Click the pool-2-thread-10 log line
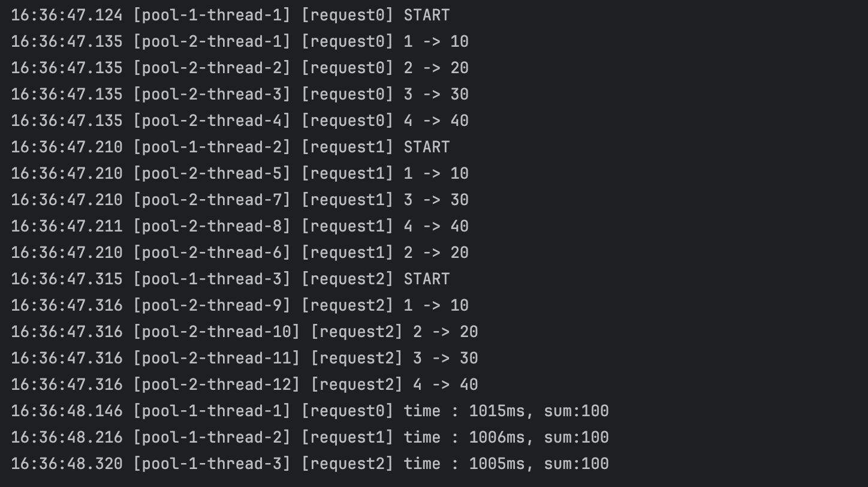Screen dimensions: 868x487 tap(245, 332)
